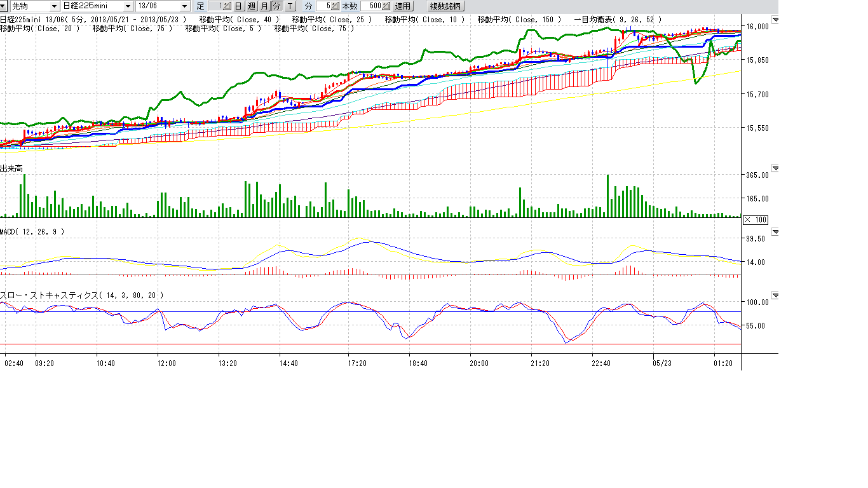The width and height of the screenshot is (868, 488).
Task: Open the 先物 product type dropdown
Action: pyautogui.click(x=53, y=6)
